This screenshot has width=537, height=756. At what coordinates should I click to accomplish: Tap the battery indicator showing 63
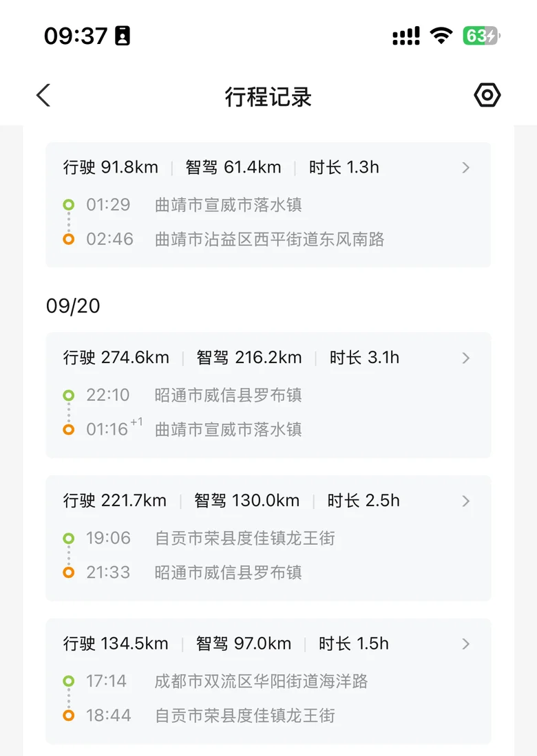click(481, 36)
